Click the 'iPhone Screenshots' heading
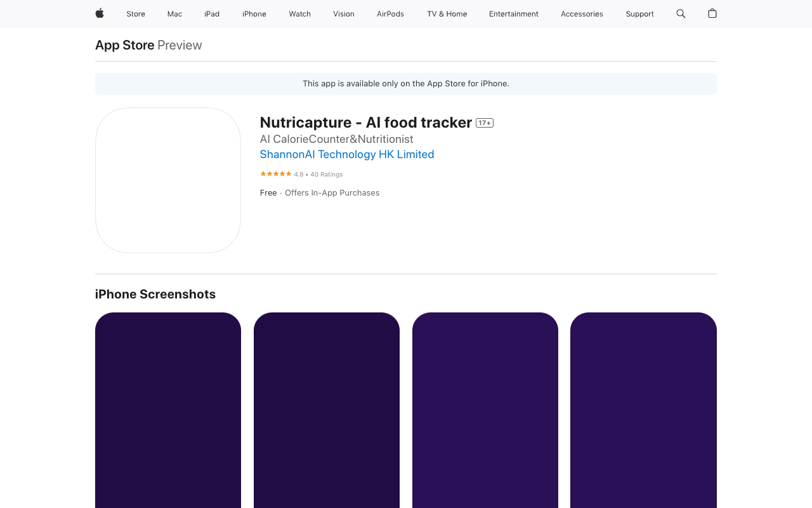 155,294
